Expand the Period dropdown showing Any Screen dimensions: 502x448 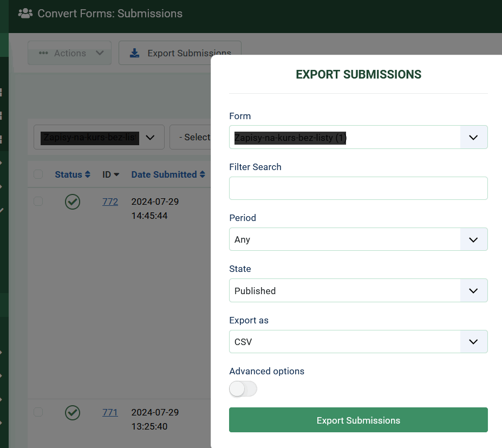point(358,239)
